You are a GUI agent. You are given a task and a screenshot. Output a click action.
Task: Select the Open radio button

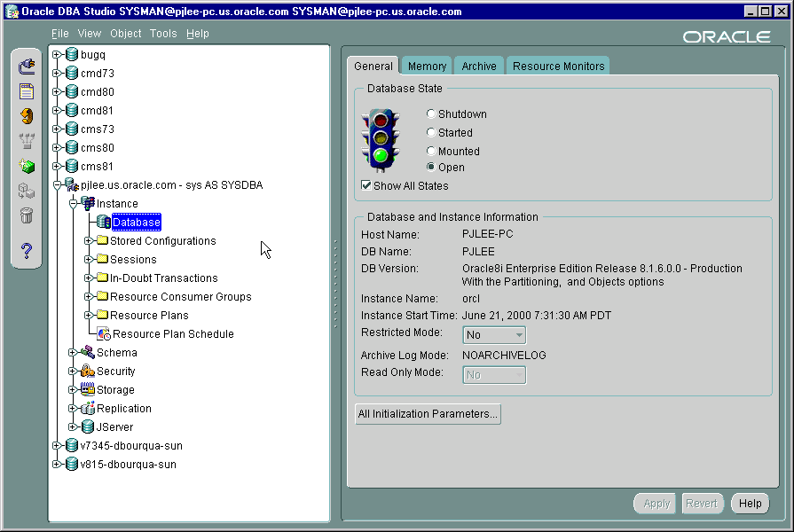click(431, 167)
